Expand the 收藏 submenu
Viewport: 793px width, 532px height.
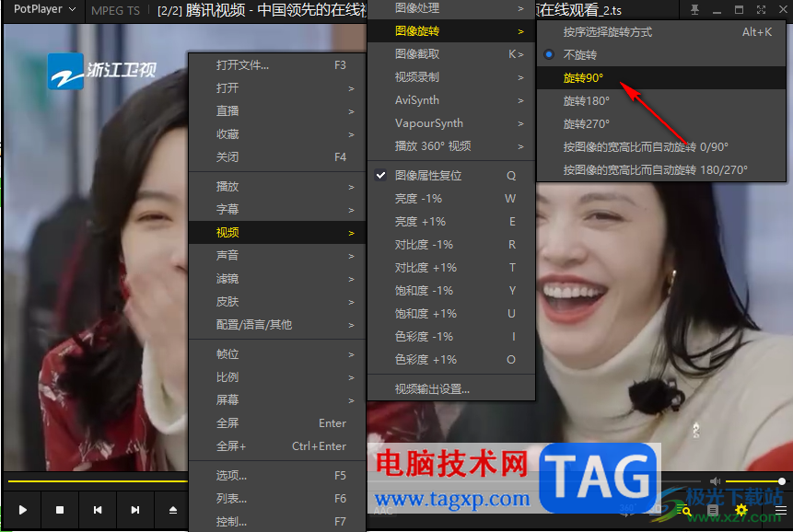277,133
